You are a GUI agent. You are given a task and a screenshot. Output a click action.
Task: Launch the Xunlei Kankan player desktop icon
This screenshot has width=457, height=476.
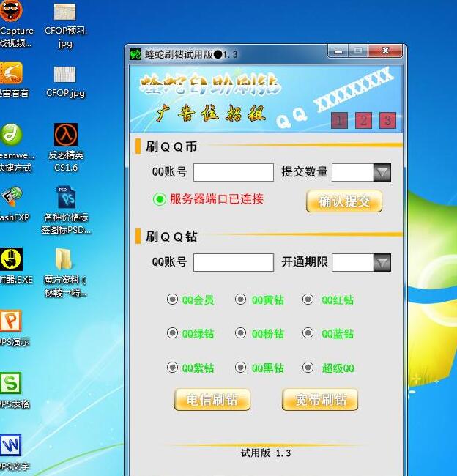[x=11, y=72]
